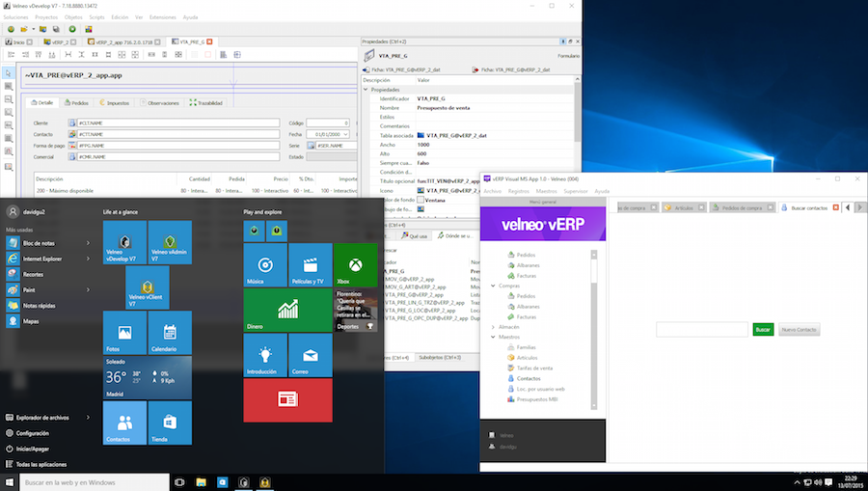Screen dimensions: 868x491
Task: Open the Velneo vAdmin V7 start tile
Action: [x=170, y=242]
